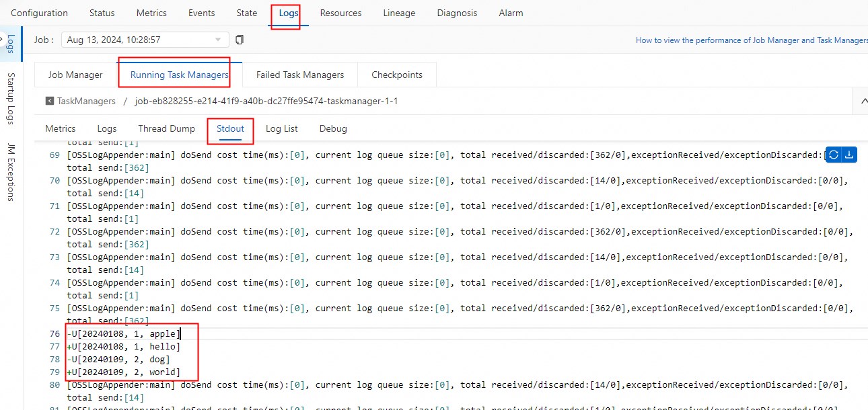Open the State tab
This screenshot has width=868, height=410.
(247, 13)
